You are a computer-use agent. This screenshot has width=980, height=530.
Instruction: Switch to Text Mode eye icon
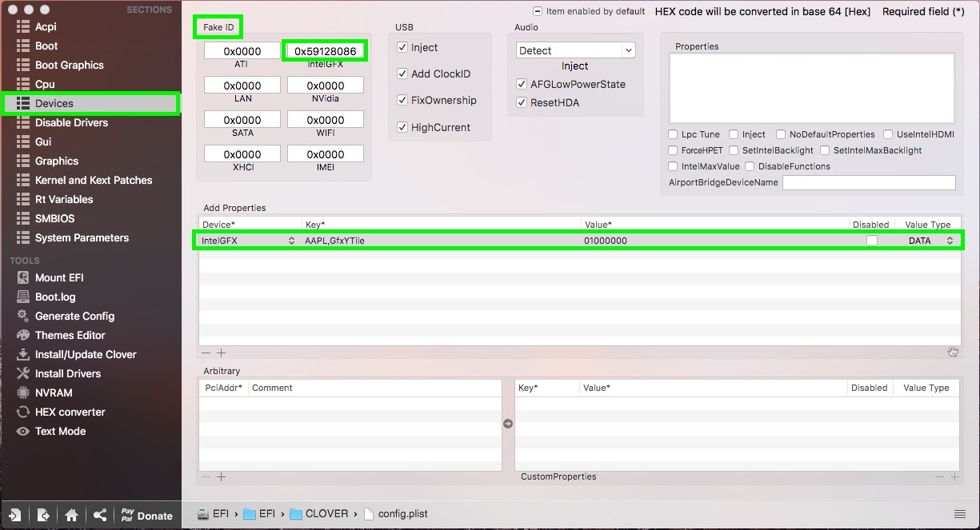pos(22,431)
